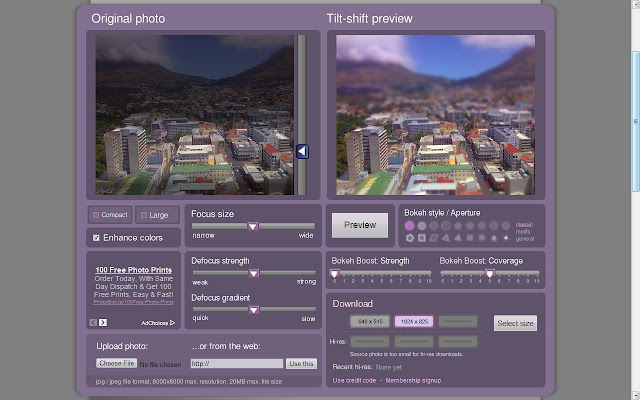The height and width of the screenshot is (400, 640).
Task: Click inside the Original photo image
Action: coord(195,115)
